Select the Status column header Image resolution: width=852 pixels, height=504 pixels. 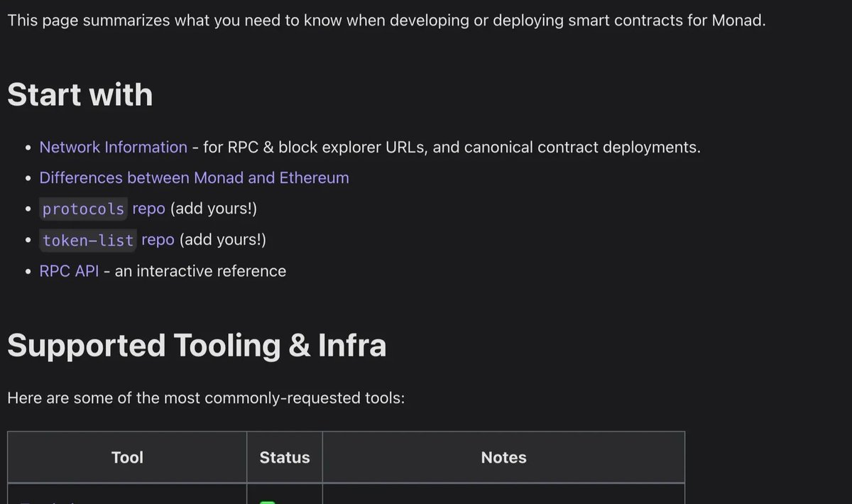click(285, 458)
